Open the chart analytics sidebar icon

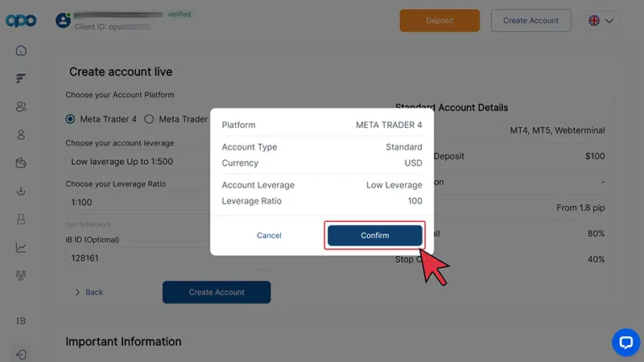point(21,247)
